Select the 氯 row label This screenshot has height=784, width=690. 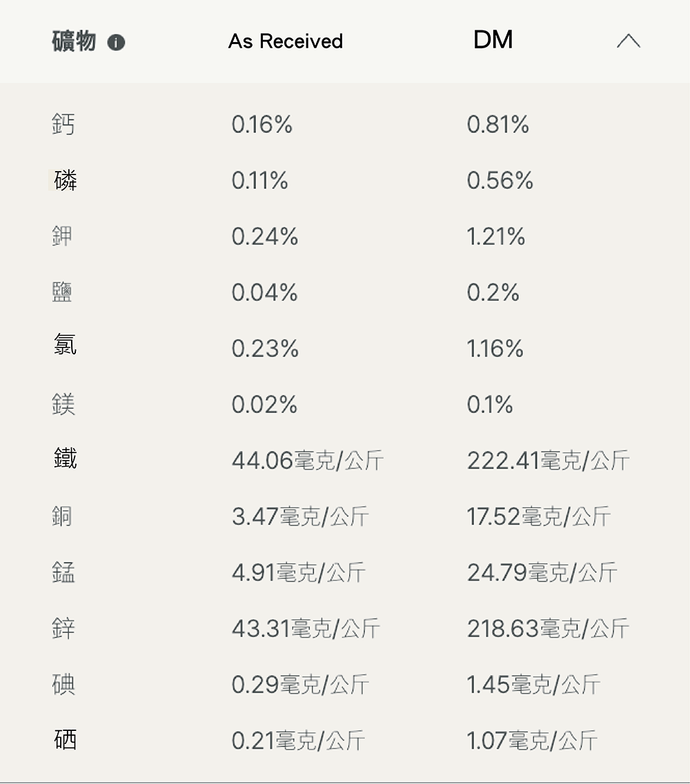point(65,344)
